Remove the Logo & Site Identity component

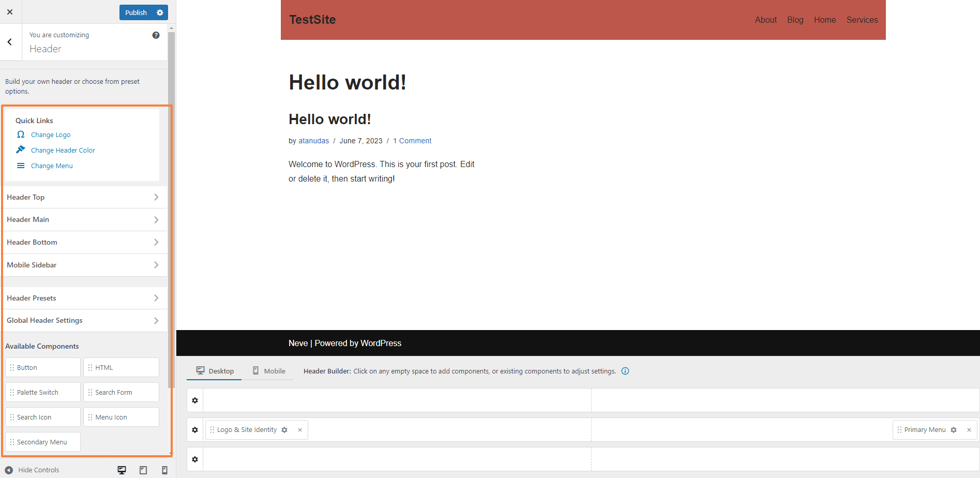click(x=300, y=430)
